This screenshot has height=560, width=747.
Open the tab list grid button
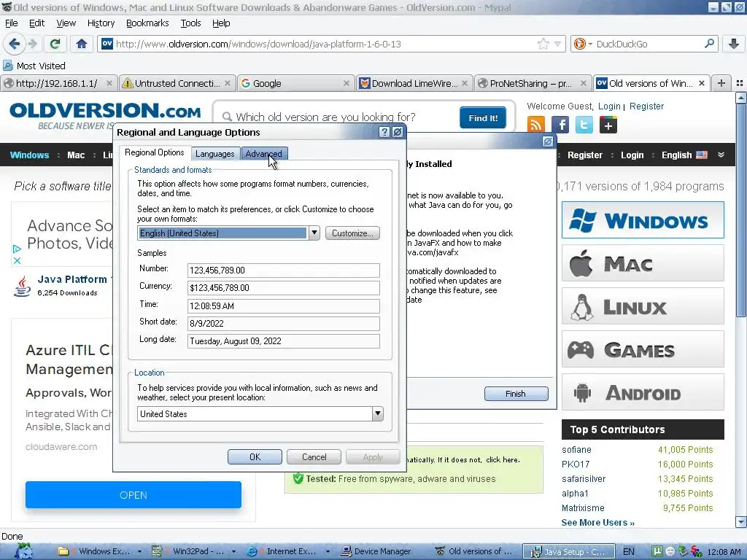tap(740, 83)
